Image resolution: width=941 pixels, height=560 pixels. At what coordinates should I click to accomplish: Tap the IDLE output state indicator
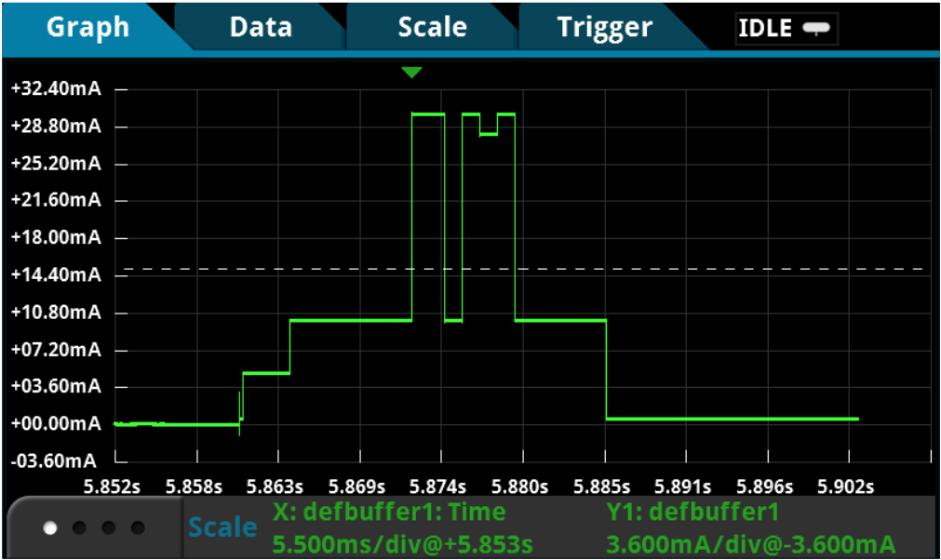pyautogui.click(x=766, y=28)
